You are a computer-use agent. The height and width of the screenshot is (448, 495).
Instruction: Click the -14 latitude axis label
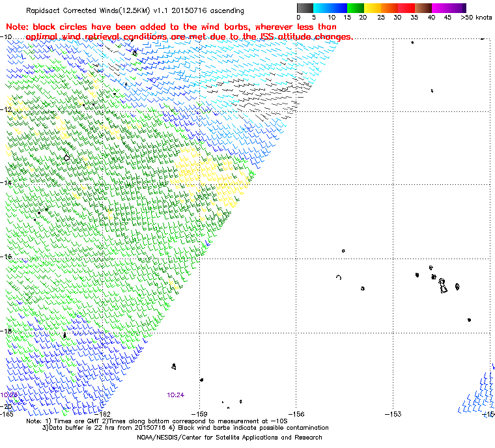[x=6, y=183]
